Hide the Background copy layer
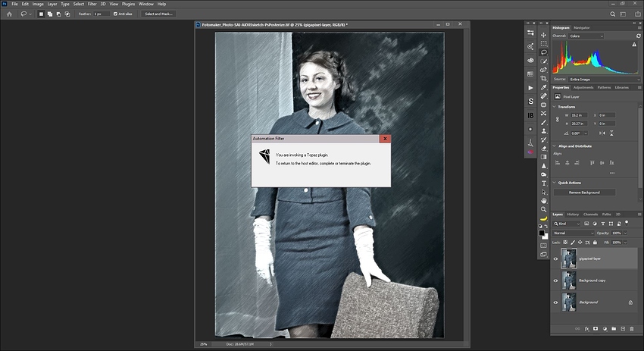 pos(555,280)
